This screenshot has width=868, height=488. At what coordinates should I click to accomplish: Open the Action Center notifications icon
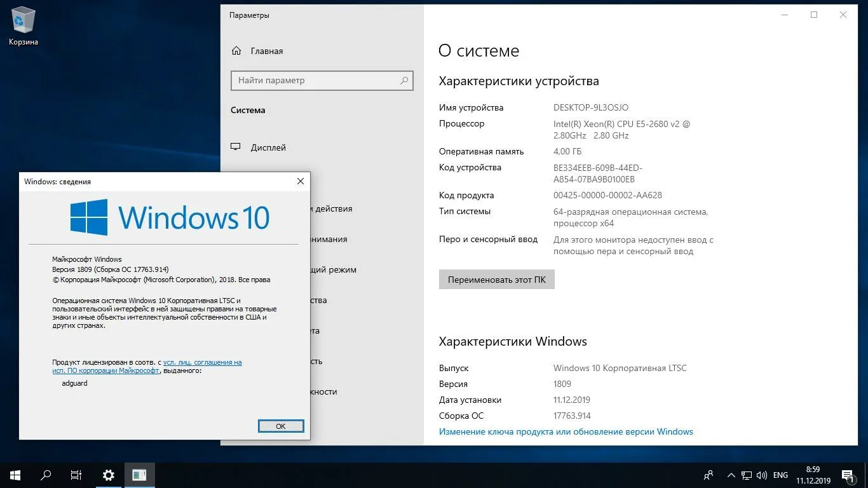tap(847, 475)
